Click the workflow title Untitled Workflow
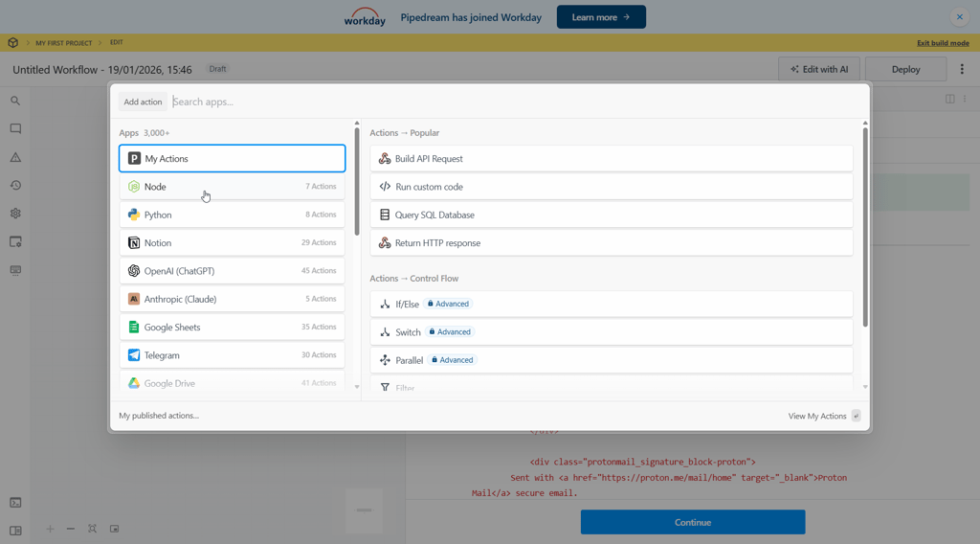 101,69
